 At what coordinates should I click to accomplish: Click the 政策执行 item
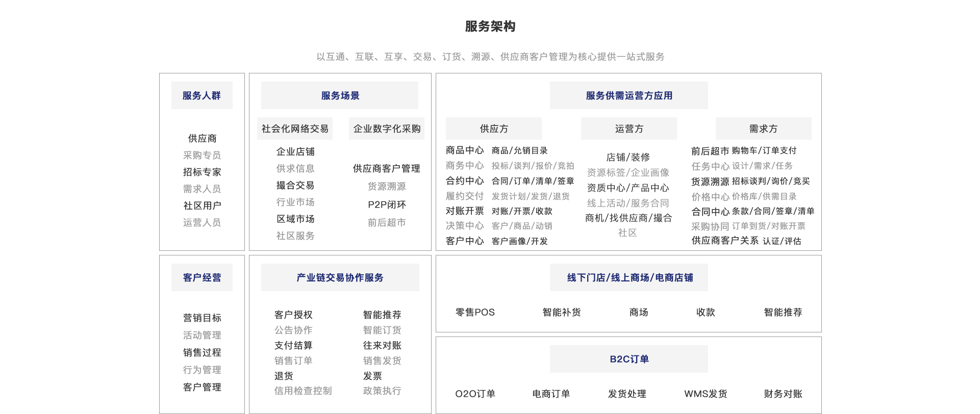point(382,391)
